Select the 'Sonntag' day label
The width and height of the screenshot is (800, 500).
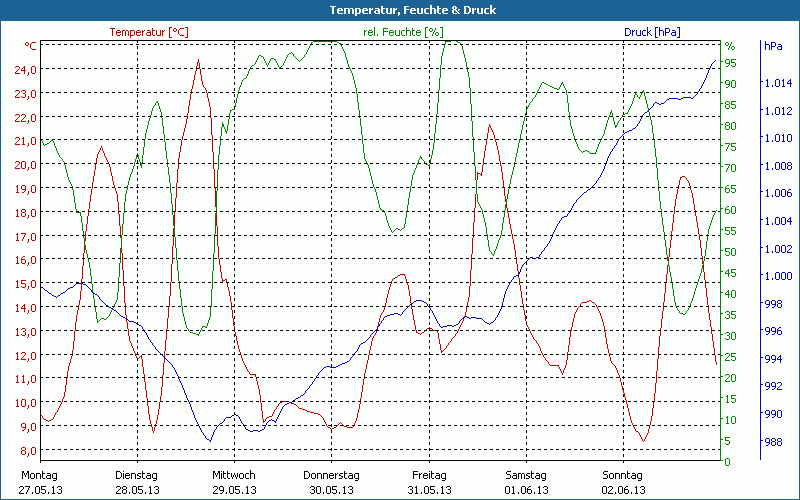624,475
